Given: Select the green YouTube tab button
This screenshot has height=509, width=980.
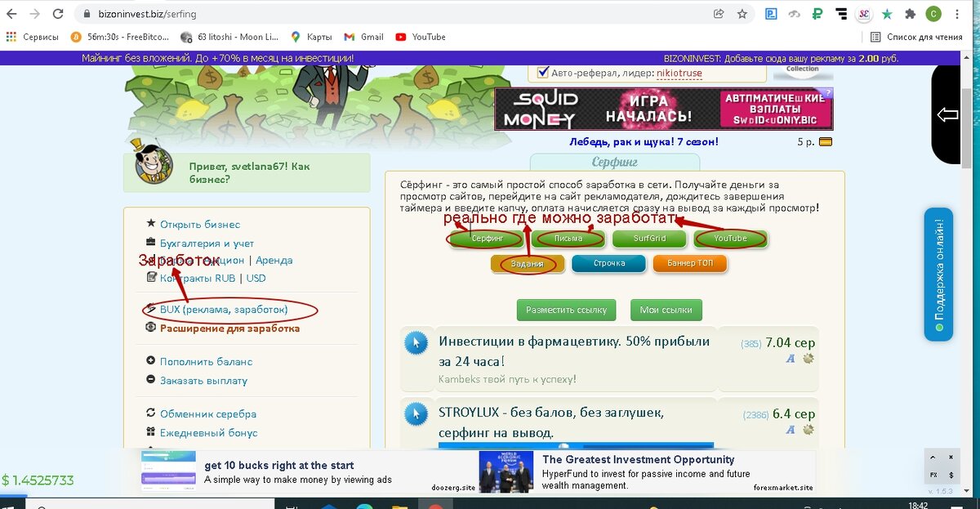Looking at the screenshot, I should (x=730, y=239).
